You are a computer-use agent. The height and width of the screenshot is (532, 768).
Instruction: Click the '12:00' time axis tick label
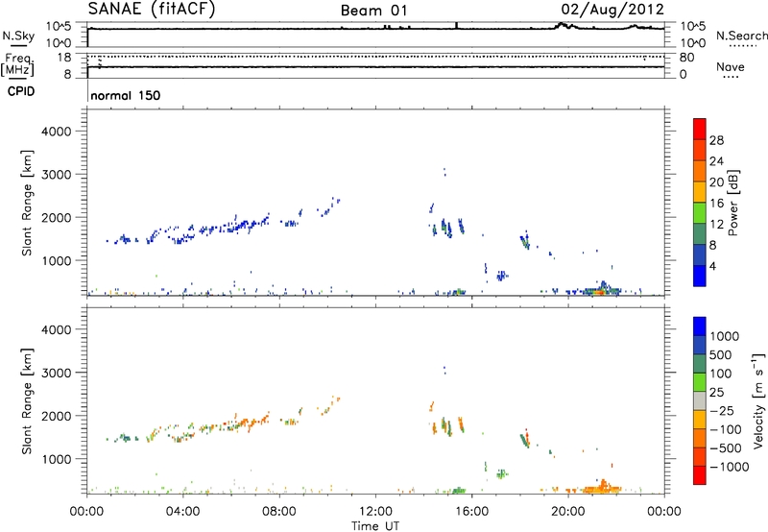coord(375,512)
